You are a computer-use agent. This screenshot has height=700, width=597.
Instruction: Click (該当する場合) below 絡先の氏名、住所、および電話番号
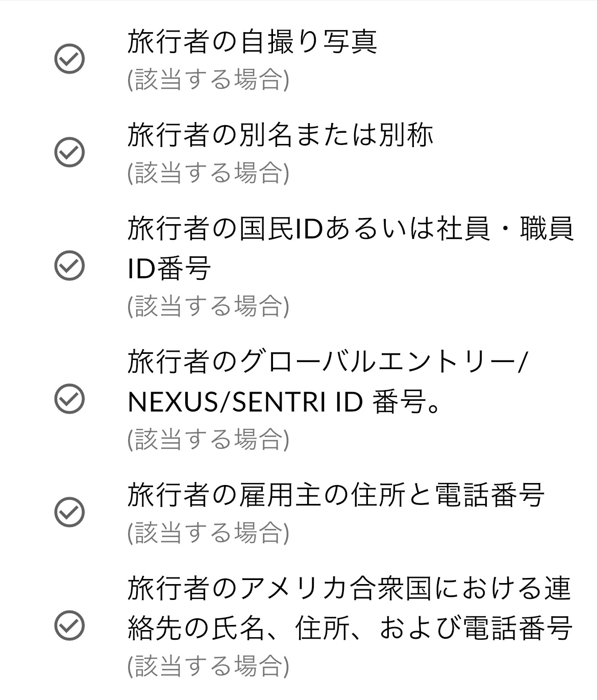click(x=208, y=665)
